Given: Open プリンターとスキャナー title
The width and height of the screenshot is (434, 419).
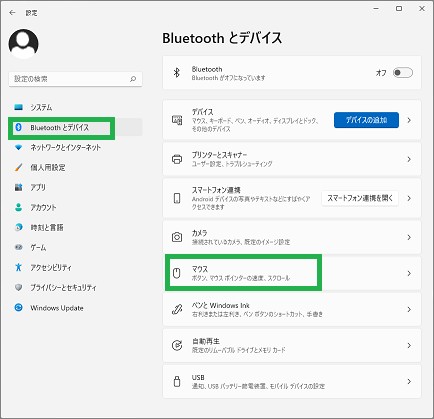Looking at the screenshot, I should coord(219,155).
